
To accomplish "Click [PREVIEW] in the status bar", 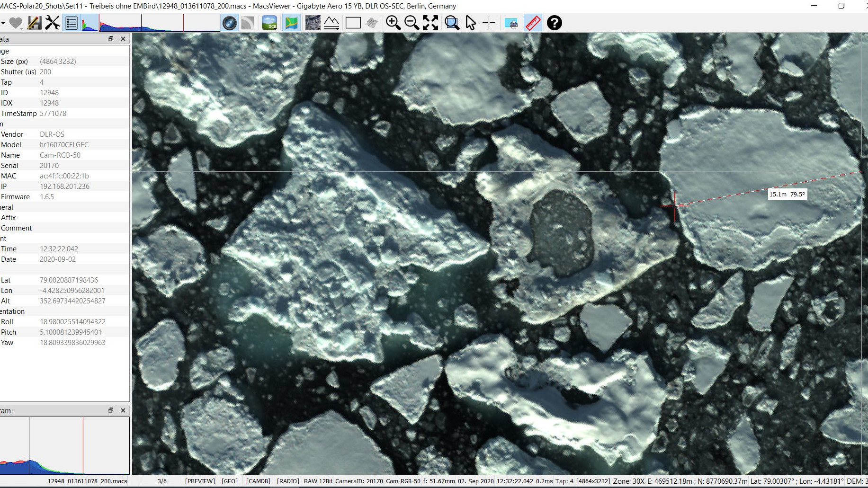I will pyautogui.click(x=200, y=481).
